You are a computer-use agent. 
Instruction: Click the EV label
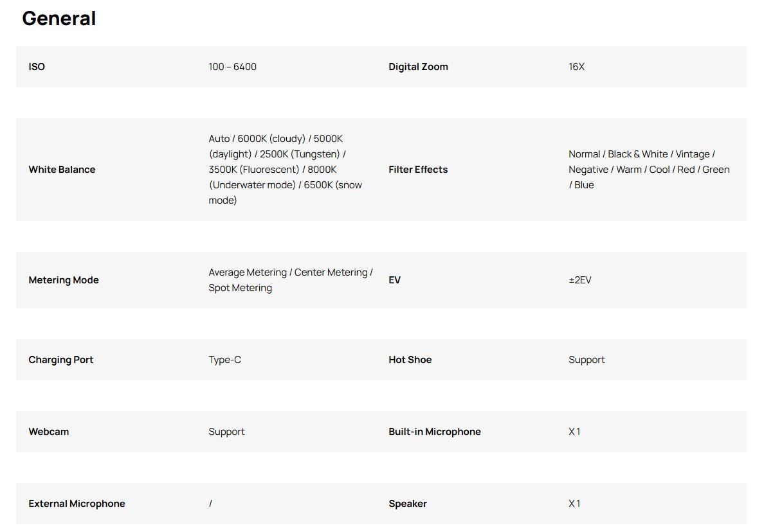[394, 280]
